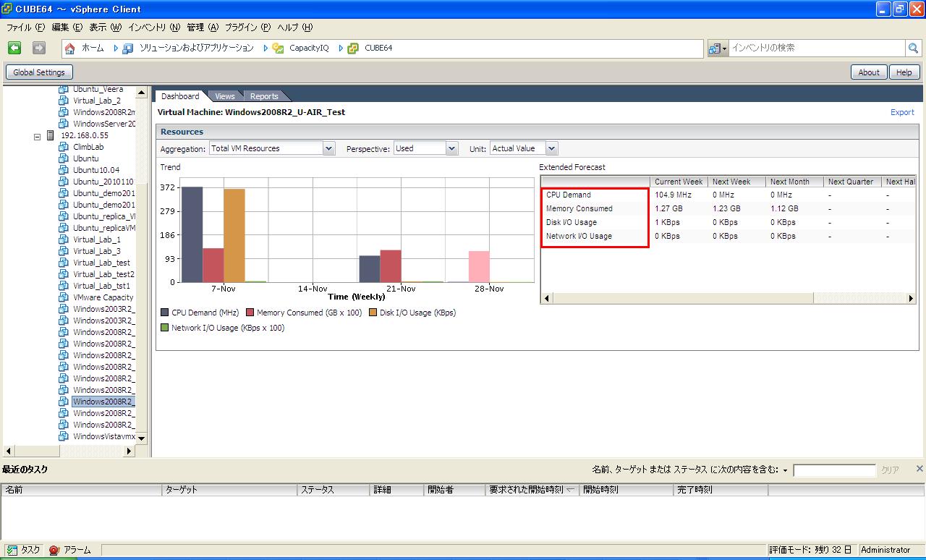Click the About button
The height and width of the screenshot is (560, 926).
tap(869, 72)
